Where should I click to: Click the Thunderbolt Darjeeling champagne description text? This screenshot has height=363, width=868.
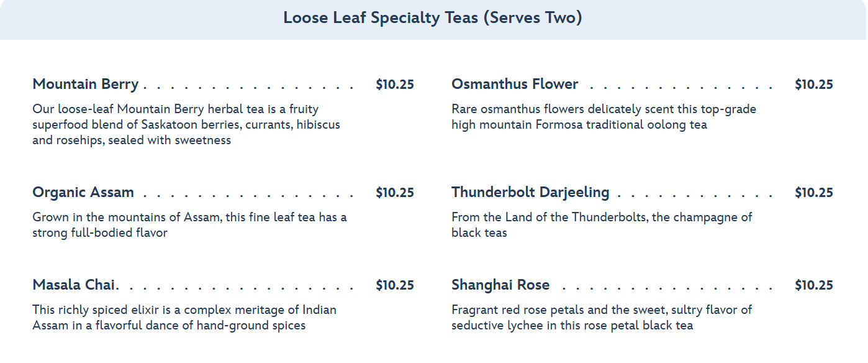[601, 225]
